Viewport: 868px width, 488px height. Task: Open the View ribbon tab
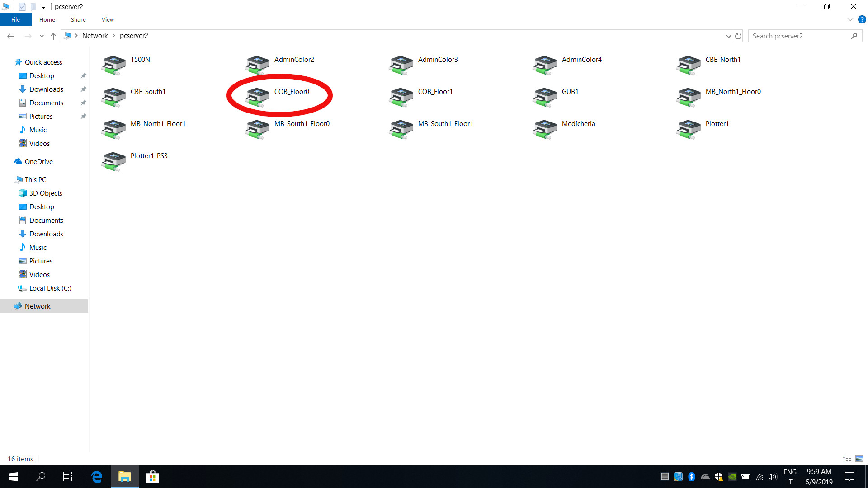coord(108,19)
